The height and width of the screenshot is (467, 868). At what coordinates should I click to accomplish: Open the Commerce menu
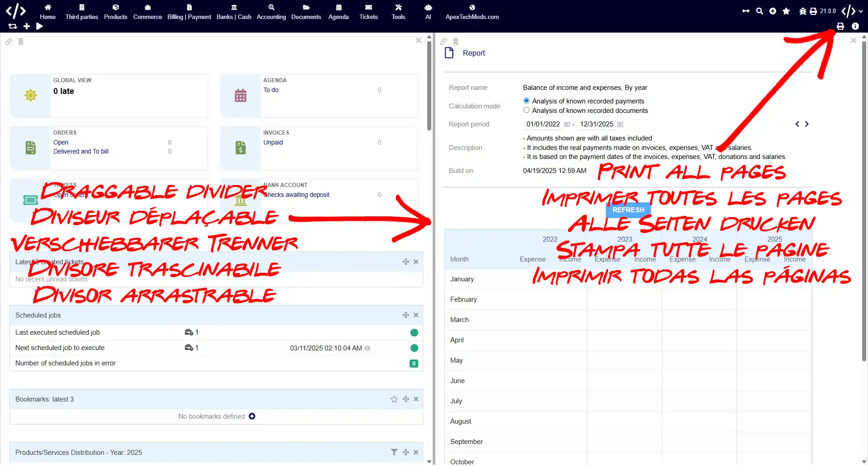(x=147, y=12)
